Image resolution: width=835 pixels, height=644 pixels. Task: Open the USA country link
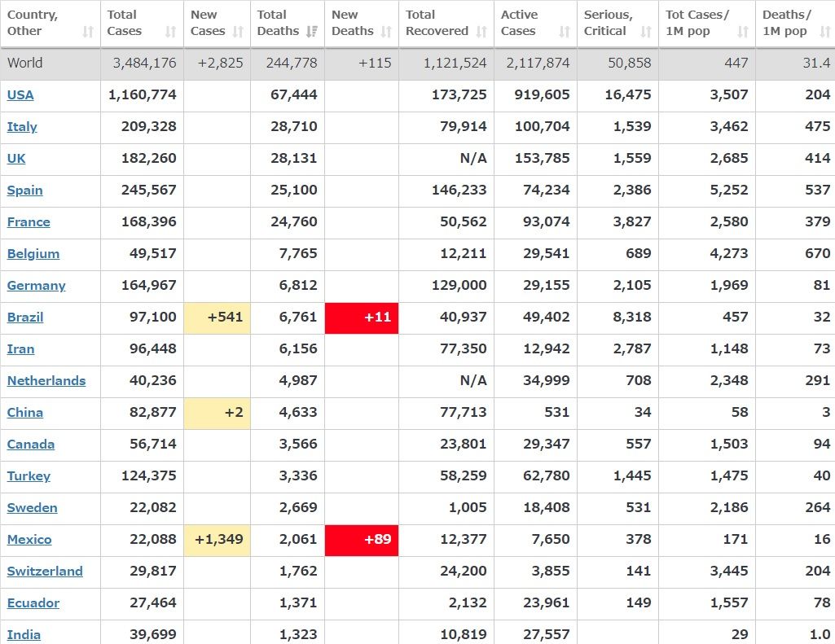coord(20,94)
